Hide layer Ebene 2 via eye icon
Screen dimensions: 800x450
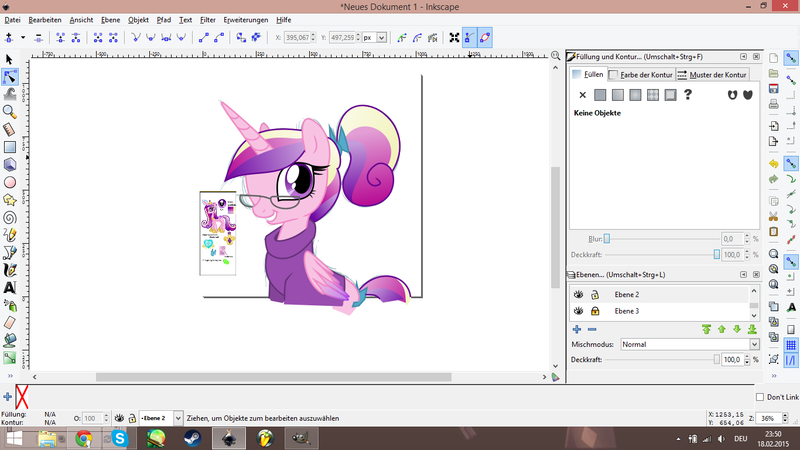[x=578, y=295]
